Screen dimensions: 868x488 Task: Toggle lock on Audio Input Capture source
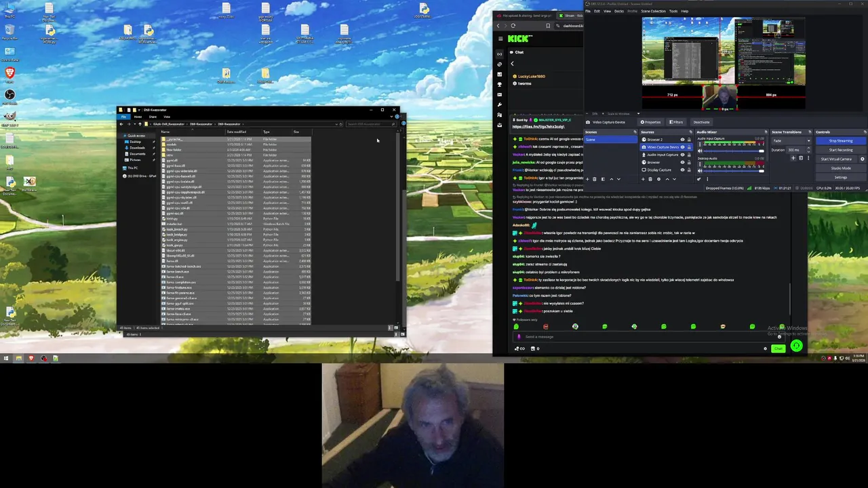tap(689, 155)
